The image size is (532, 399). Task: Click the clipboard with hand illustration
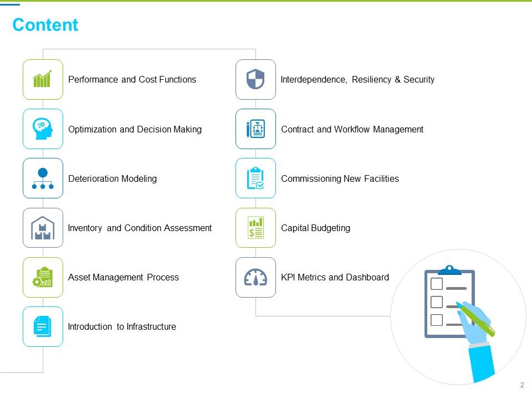point(459,317)
